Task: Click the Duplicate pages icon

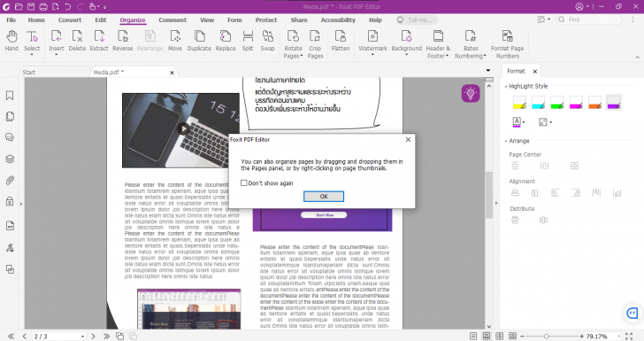Action: click(x=199, y=41)
